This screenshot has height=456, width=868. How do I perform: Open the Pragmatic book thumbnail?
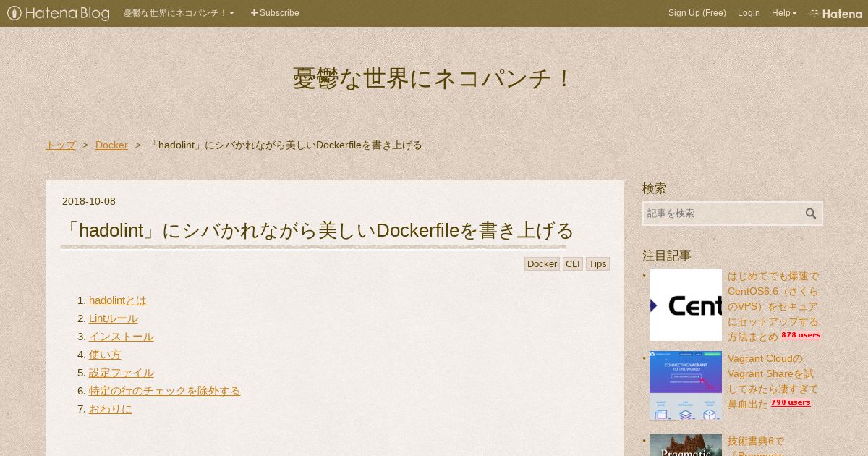pos(686,444)
